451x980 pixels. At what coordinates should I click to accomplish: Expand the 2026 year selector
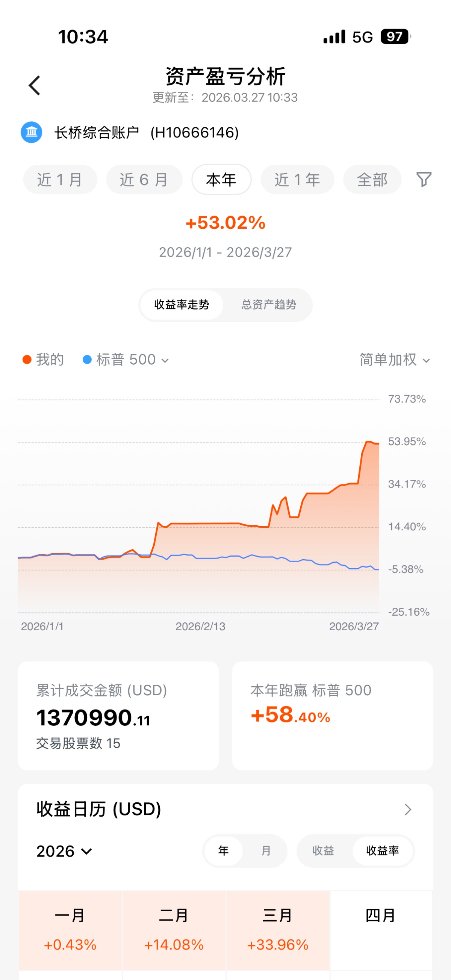(x=64, y=851)
